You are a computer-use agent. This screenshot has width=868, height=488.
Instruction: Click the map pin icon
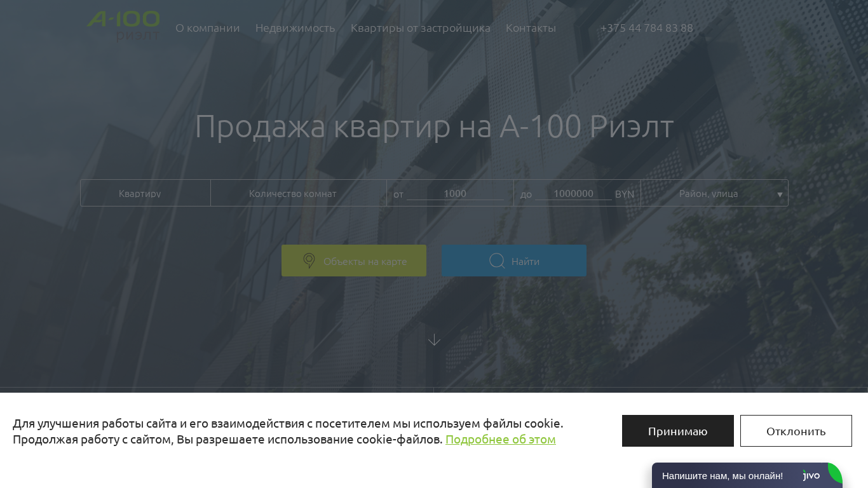click(x=309, y=261)
